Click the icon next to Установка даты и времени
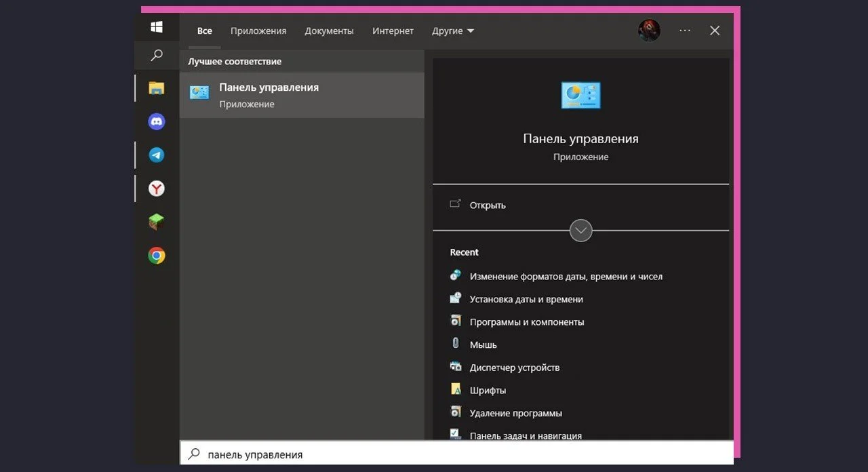The image size is (868, 472). point(456,298)
